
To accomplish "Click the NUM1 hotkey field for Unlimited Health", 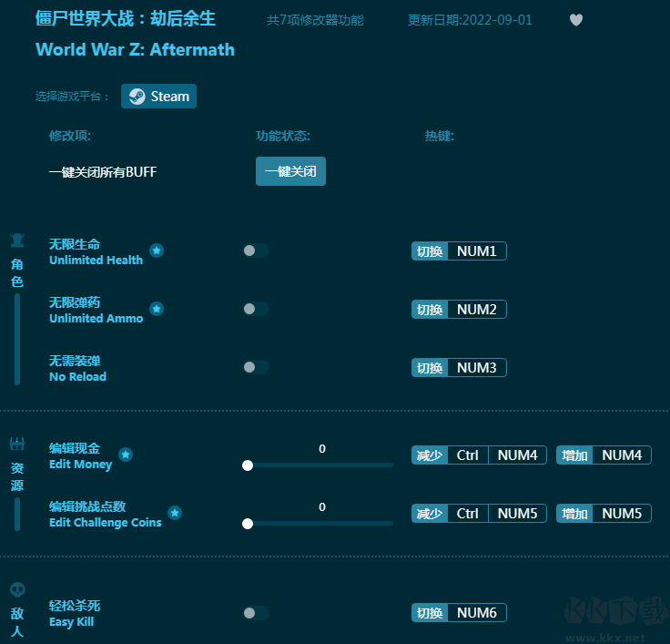I will click(476, 251).
